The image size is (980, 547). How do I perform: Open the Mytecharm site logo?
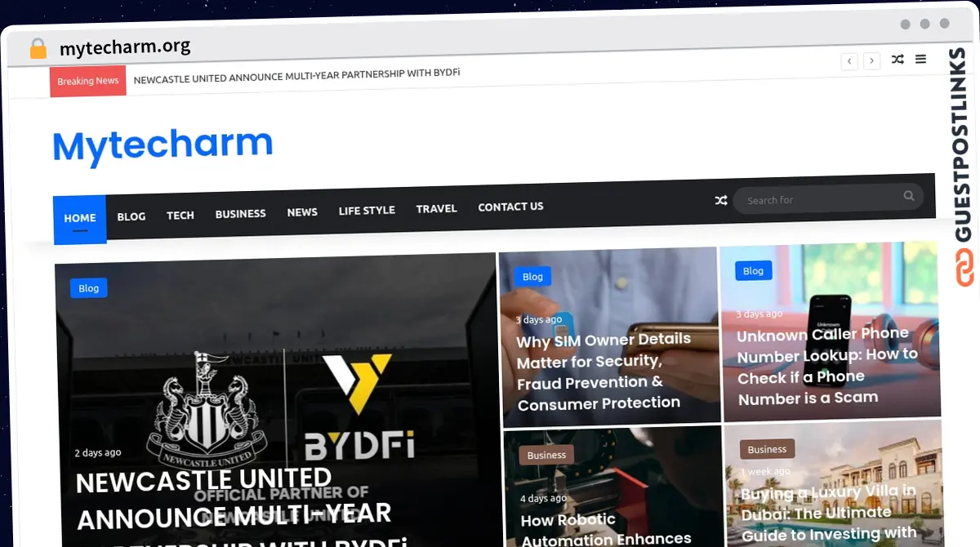click(163, 145)
